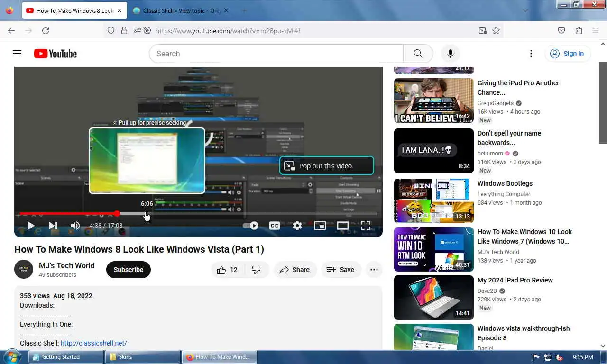This screenshot has height=364, width=607.
Task: Select the How To Make Windows 8 tab
Action: click(x=74, y=10)
